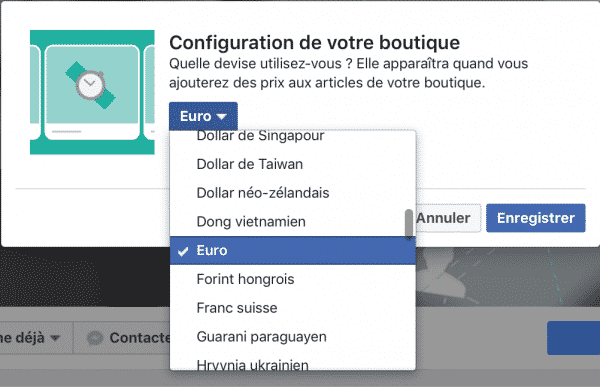Select Dollar de Singapour from list
The width and height of the screenshot is (600, 387).
pos(293,136)
